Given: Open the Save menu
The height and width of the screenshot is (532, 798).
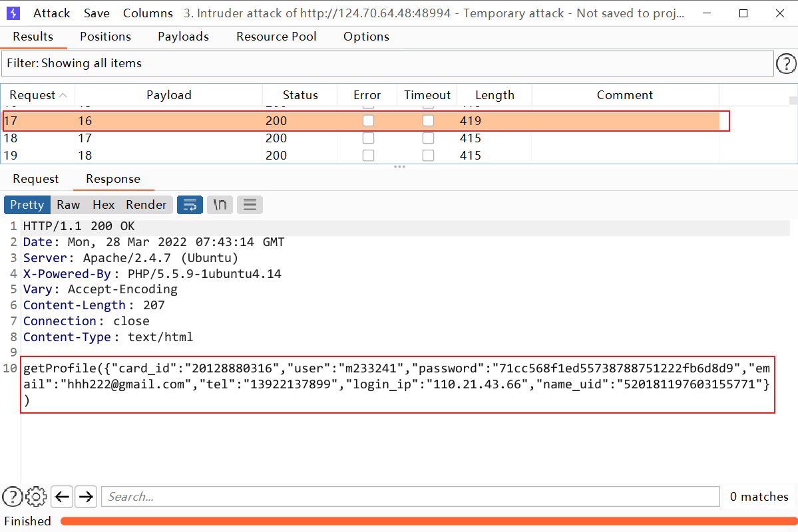Looking at the screenshot, I should 97,13.
